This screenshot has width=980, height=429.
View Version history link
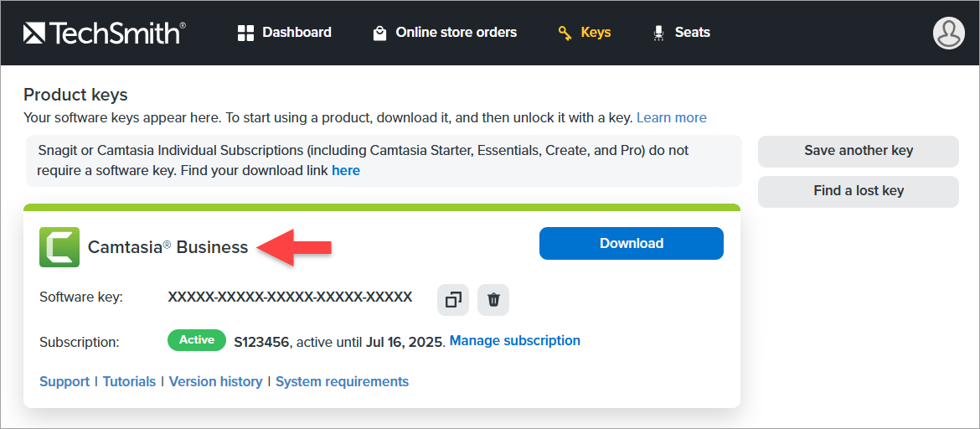(215, 381)
